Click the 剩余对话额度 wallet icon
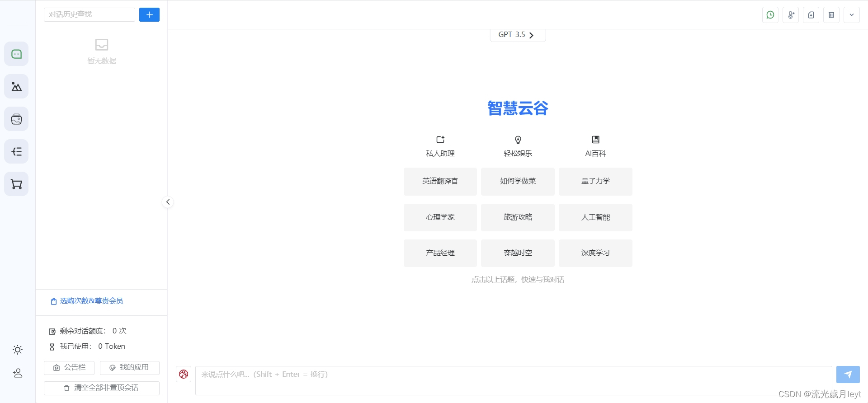The width and height of the screenshot is (868, 403). click(x=52, y=332)
